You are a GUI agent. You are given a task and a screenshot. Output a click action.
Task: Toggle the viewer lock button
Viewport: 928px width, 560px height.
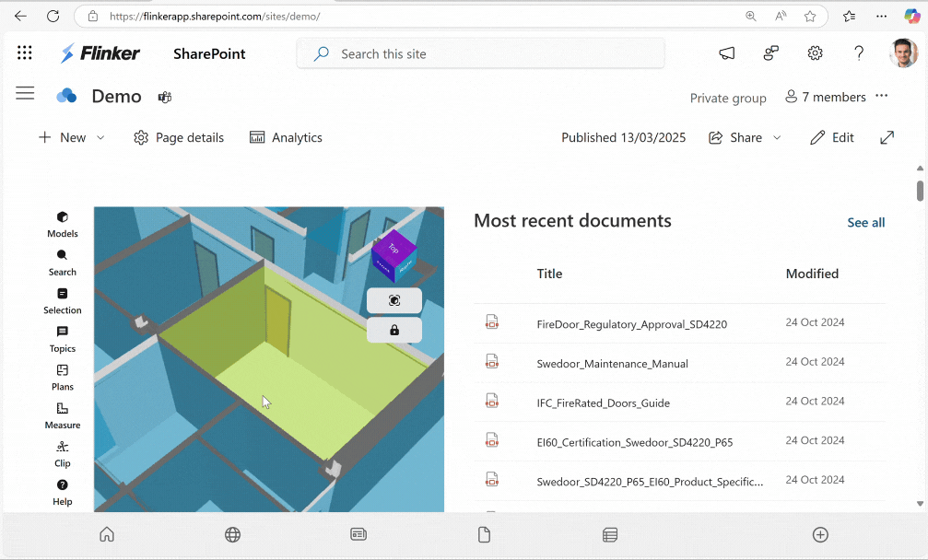(394, 330)
